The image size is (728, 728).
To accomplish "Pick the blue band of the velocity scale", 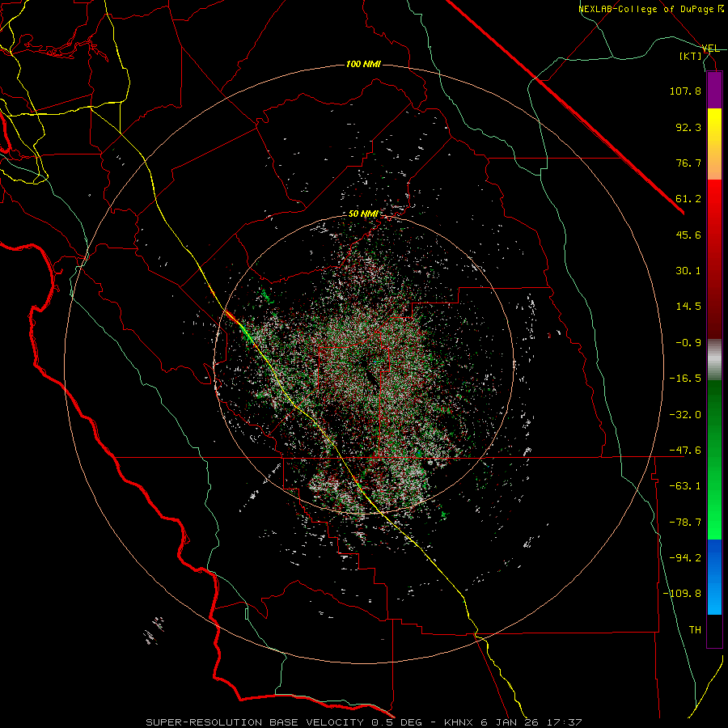I will pyautogui.click(x=714, y=577).
